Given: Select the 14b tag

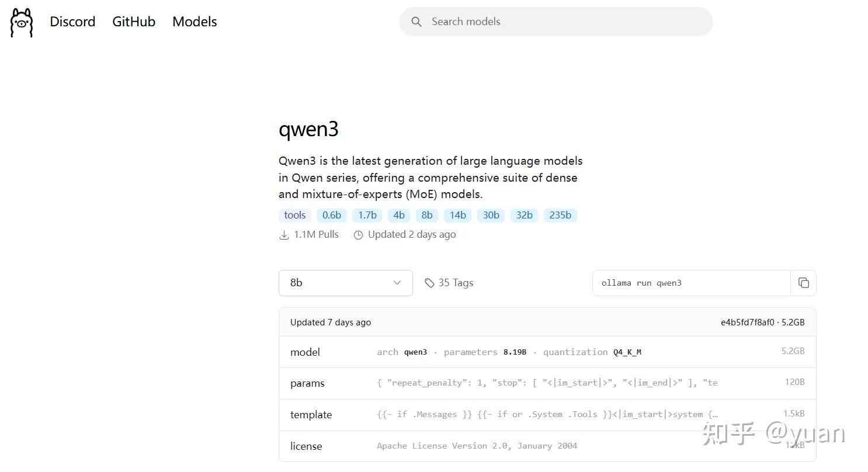Looking at the screenshot, I should pos(457,215).
